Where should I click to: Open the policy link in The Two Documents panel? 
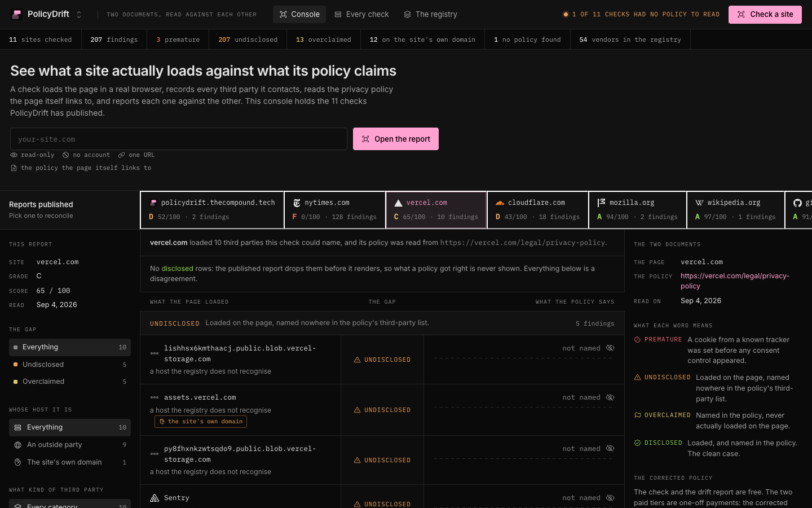735,281
